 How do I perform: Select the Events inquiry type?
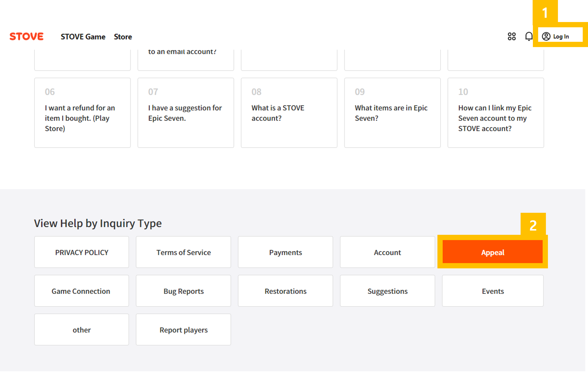coord(493,291)
